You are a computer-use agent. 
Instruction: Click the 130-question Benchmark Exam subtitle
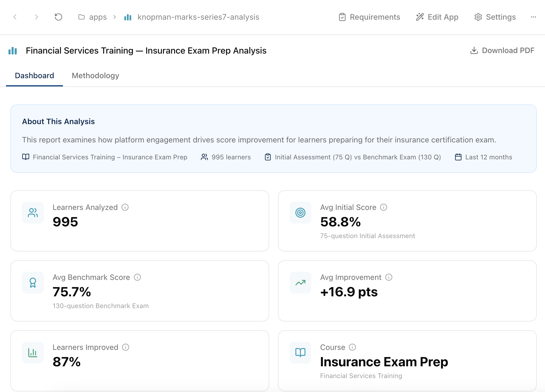tap(101, 306)
